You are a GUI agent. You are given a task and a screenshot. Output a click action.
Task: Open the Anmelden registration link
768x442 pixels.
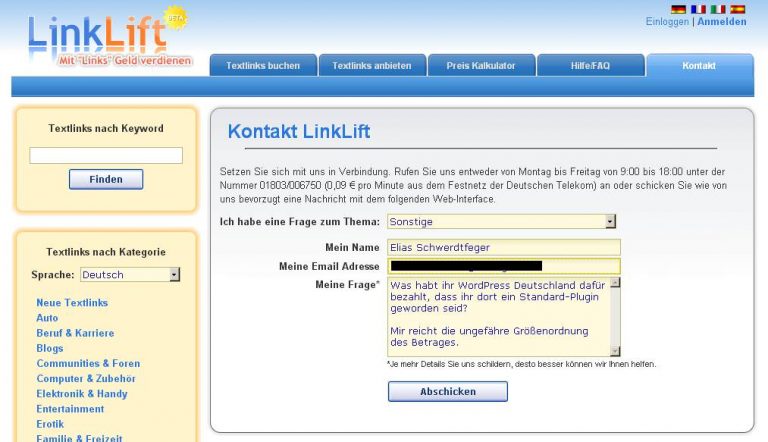tap(721, 22)
